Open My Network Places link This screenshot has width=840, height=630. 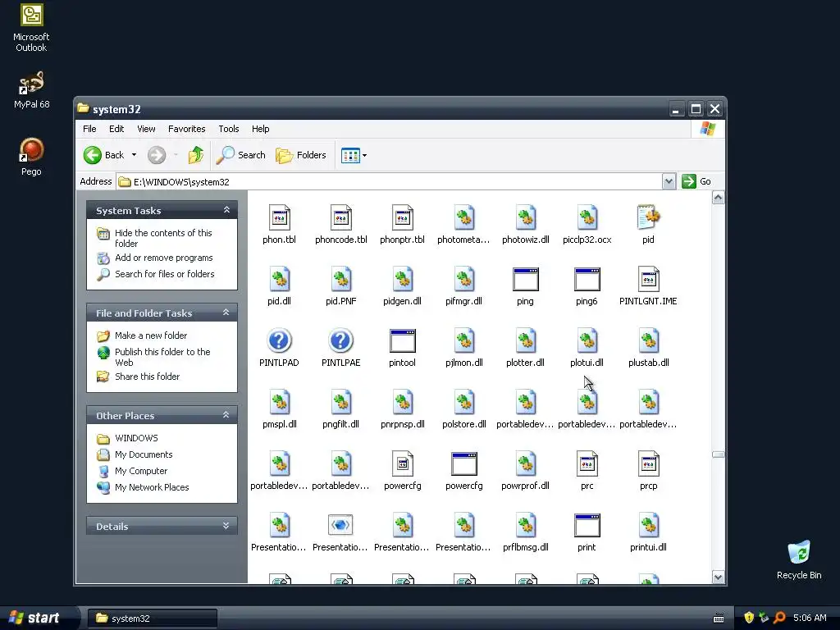click(152, 487)
